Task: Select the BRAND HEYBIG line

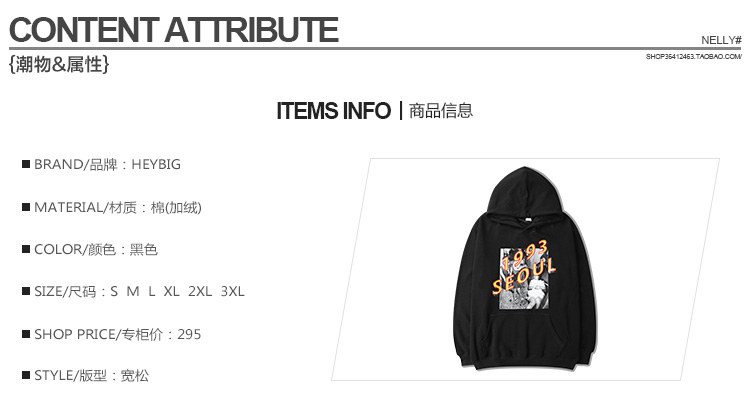Action: (x=101, y=165)
